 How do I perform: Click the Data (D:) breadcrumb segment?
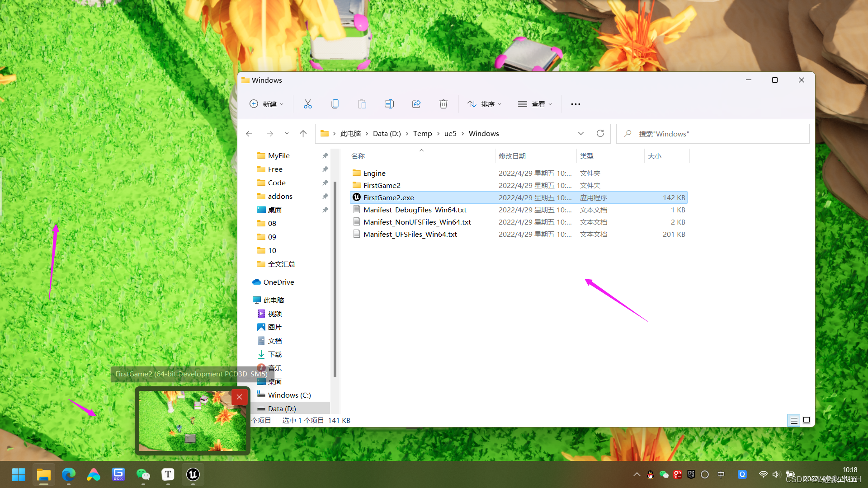click(x=387, y=134)
